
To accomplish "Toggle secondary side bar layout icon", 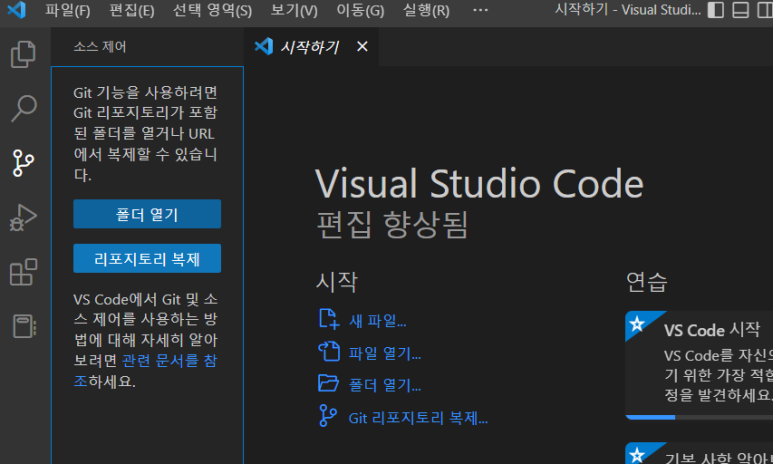I will coord(765,10).
